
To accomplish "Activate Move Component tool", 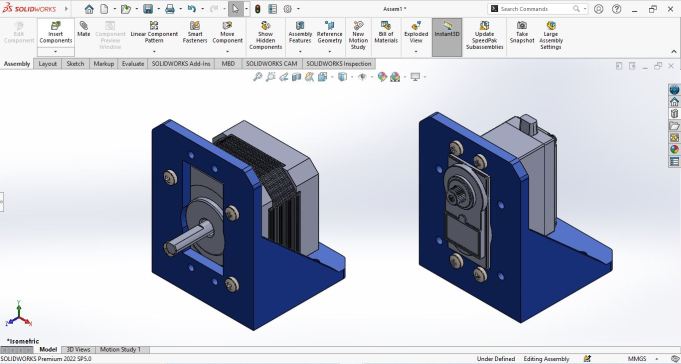I will pos(228,32).
